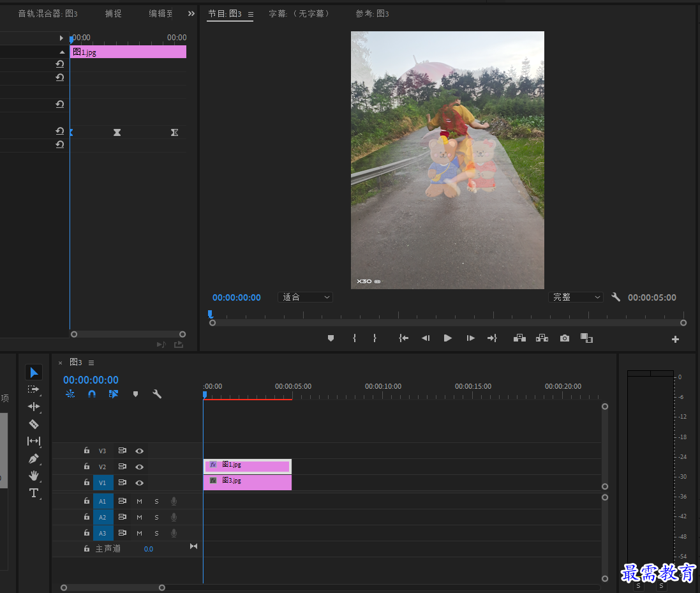Toggle effect controls timeline view triangle
This screenshot has height=593, width=700.
click(61, 38)
